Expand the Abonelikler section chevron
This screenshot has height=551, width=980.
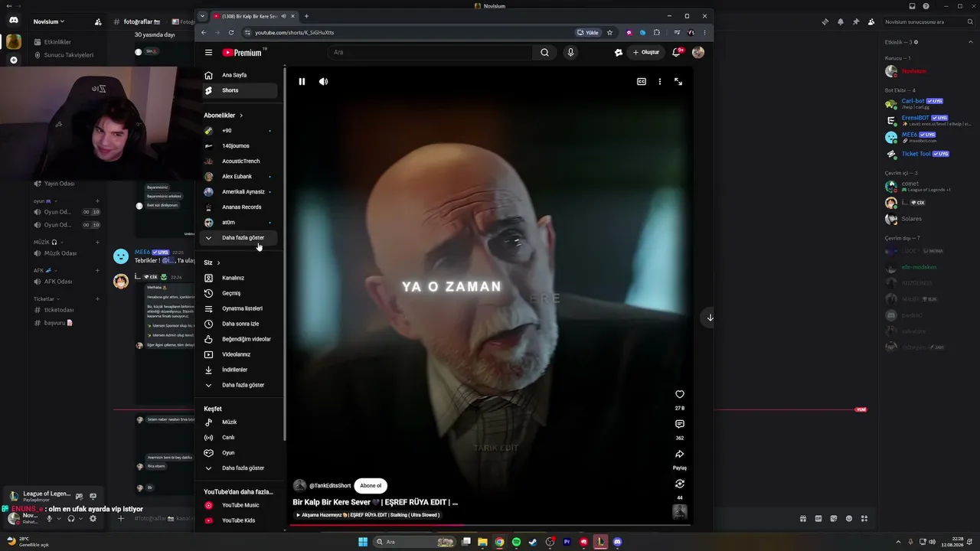click(241, 116)
